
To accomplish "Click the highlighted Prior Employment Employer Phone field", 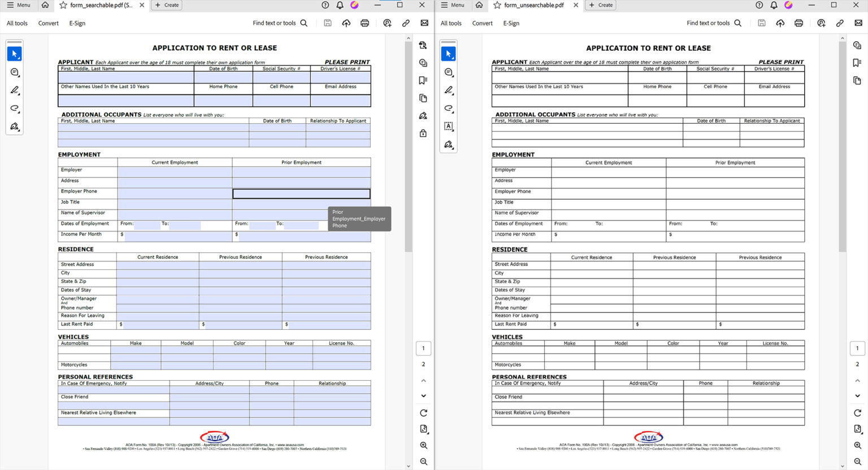I will point(301,194).
